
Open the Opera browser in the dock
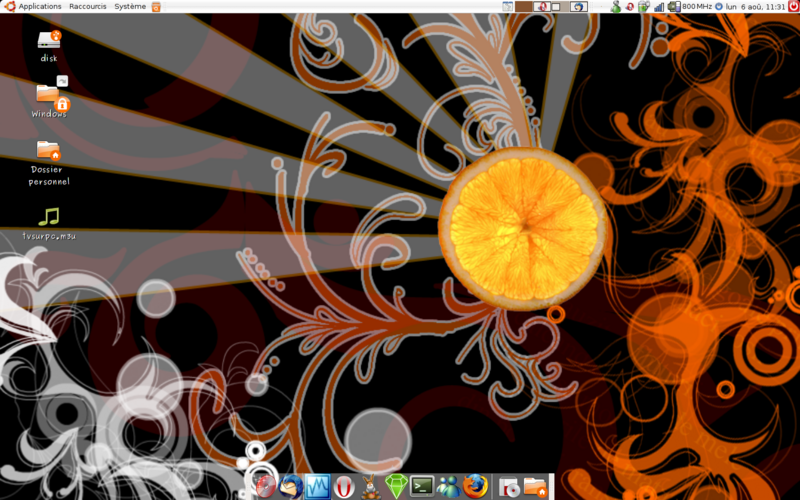click(x=344, y=487)
